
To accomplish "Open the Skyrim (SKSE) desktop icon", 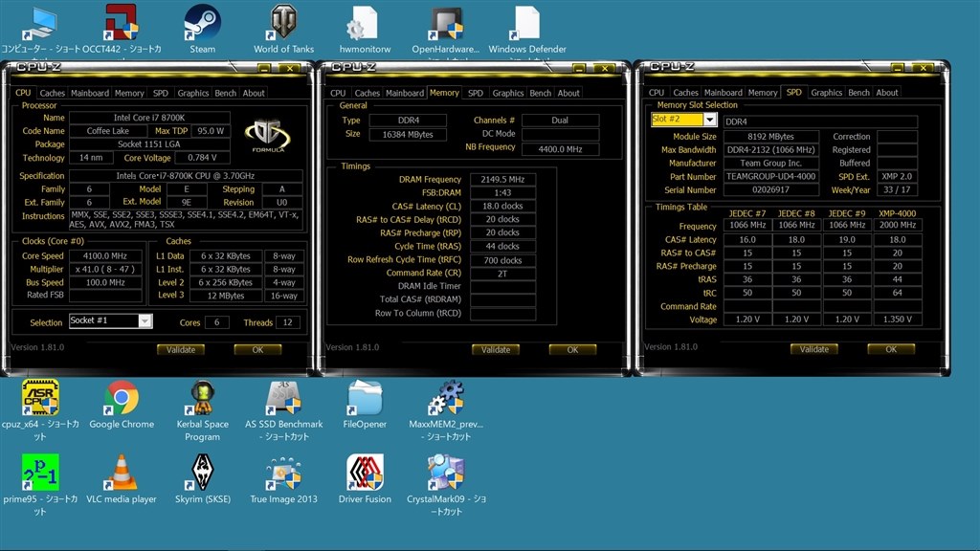I will point(203,473).
